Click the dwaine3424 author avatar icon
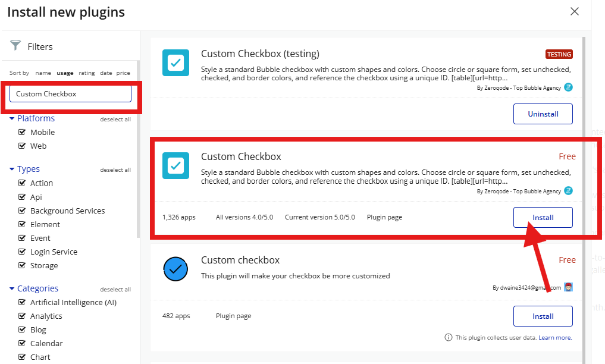Screen dimensions: 605x364 [x=568, y=287]
